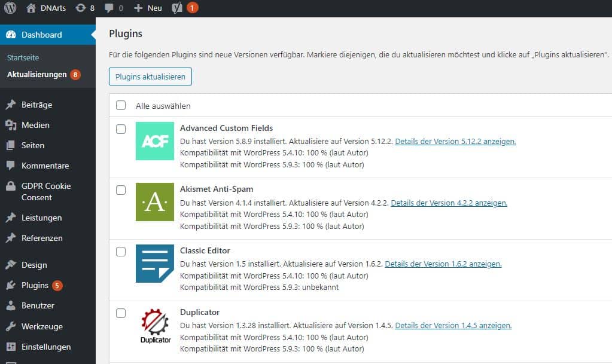The image size is (612, 364).
Task: Click the Duplicator plugin logo
Action: click(155, 325)
